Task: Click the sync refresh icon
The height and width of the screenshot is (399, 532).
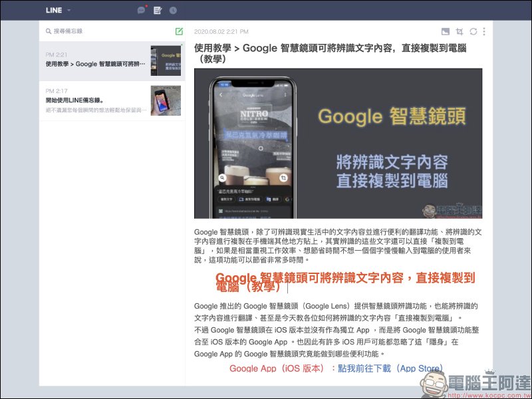Action: coord(473,31)
